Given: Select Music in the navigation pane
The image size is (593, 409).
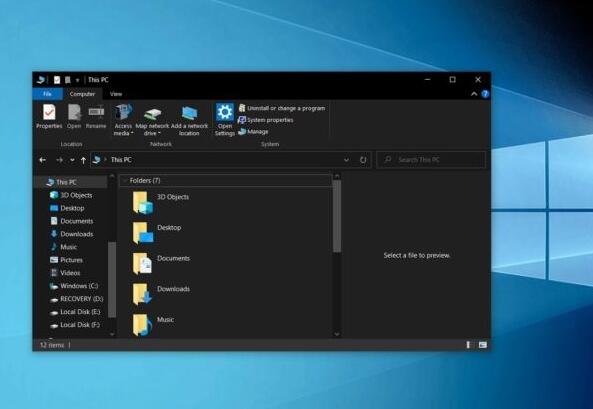Looking at the screenshot, I should point(64,247).
